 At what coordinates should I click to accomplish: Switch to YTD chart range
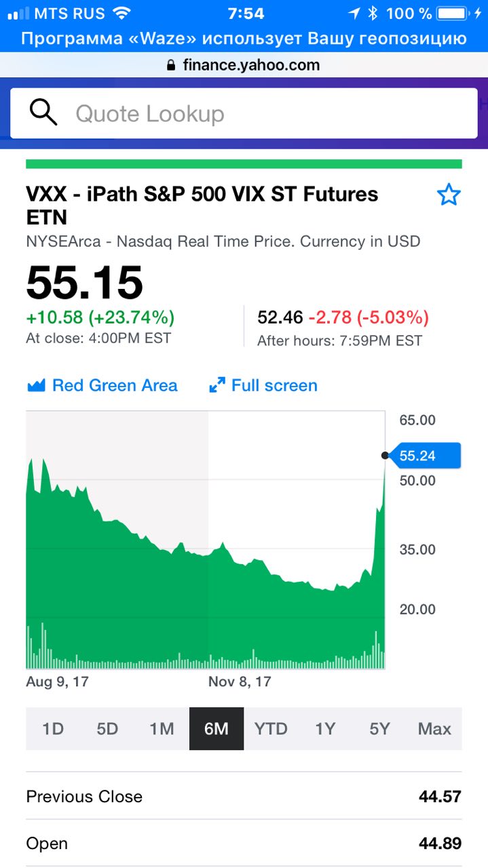(x=271, y=729)
